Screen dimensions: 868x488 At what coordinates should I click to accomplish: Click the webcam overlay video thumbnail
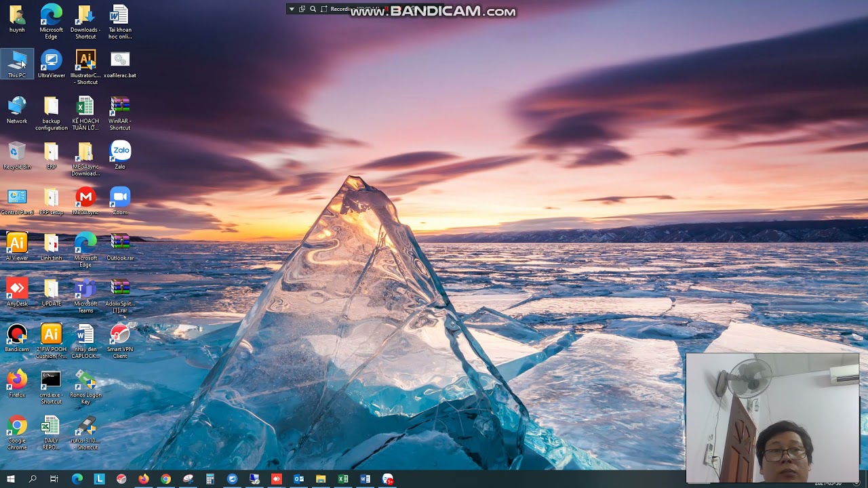click(x=772, y=418)
